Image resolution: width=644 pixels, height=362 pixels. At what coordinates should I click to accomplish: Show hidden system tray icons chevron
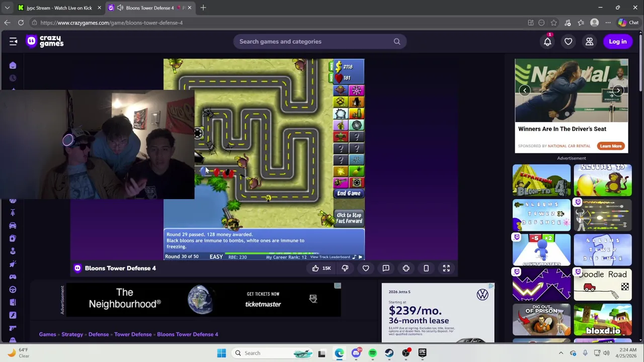[x=561, y=353]
